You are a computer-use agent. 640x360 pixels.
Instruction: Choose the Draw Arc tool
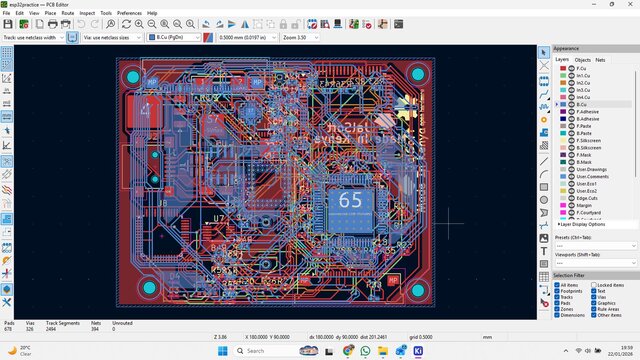pos(544,174)
